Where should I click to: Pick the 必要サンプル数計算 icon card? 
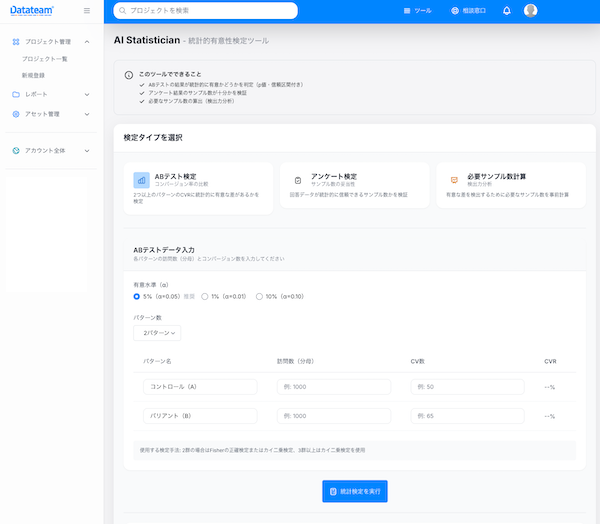pyautogui.click(x=454, y=180)
